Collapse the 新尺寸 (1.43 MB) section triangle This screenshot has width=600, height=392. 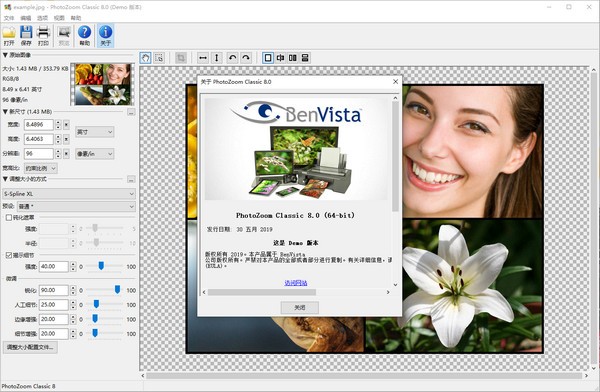[5, 112]
